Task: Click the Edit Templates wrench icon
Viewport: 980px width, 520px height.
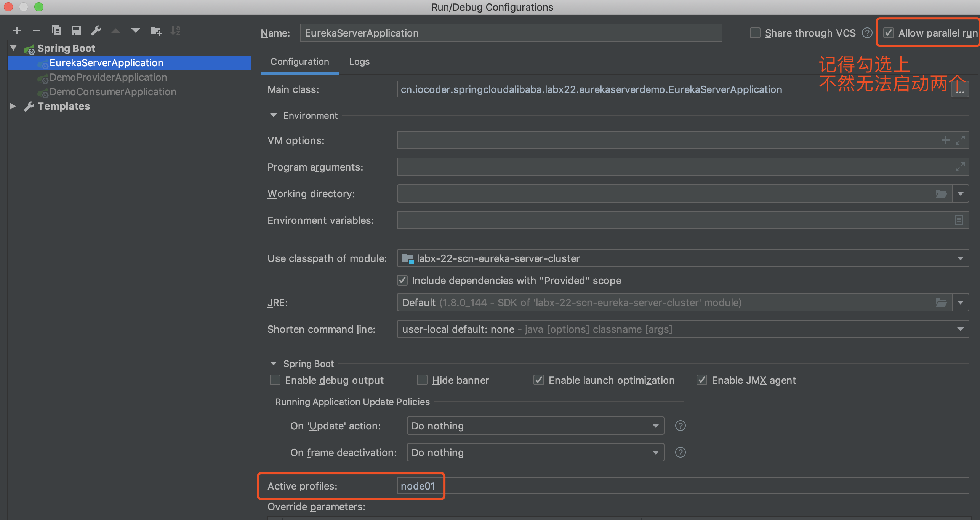Action: 96,30
